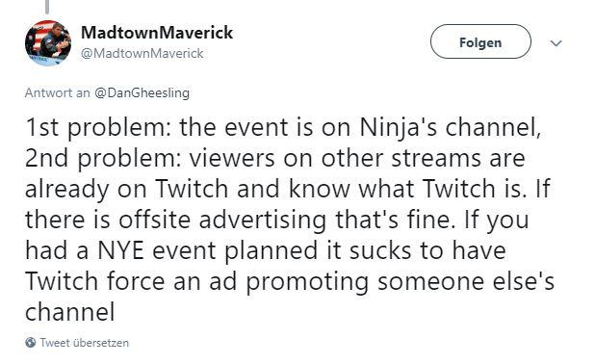Screen dimensions: 595x364
Task: Open the @DanGheesling mention link
Action: click(x=142, y=93)
